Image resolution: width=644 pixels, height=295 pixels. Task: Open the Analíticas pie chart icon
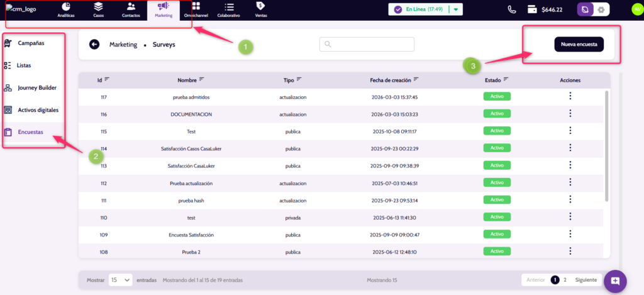tap(65, 6)
